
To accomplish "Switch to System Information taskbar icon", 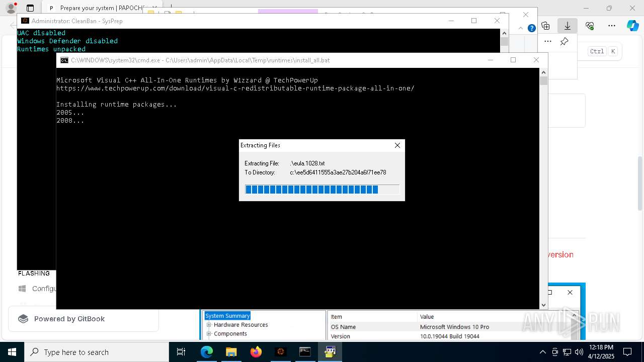I will 330,352.
